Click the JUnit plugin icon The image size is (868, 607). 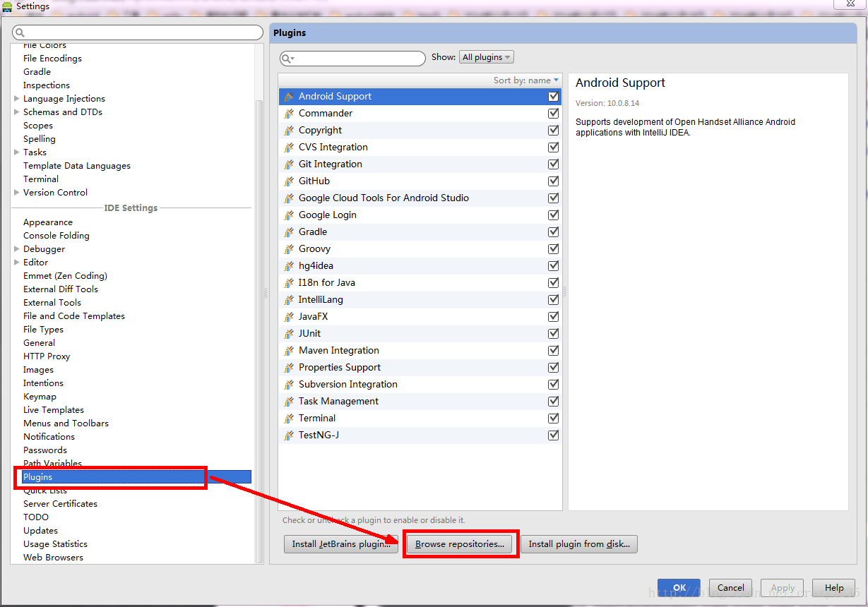click(289, 334)
